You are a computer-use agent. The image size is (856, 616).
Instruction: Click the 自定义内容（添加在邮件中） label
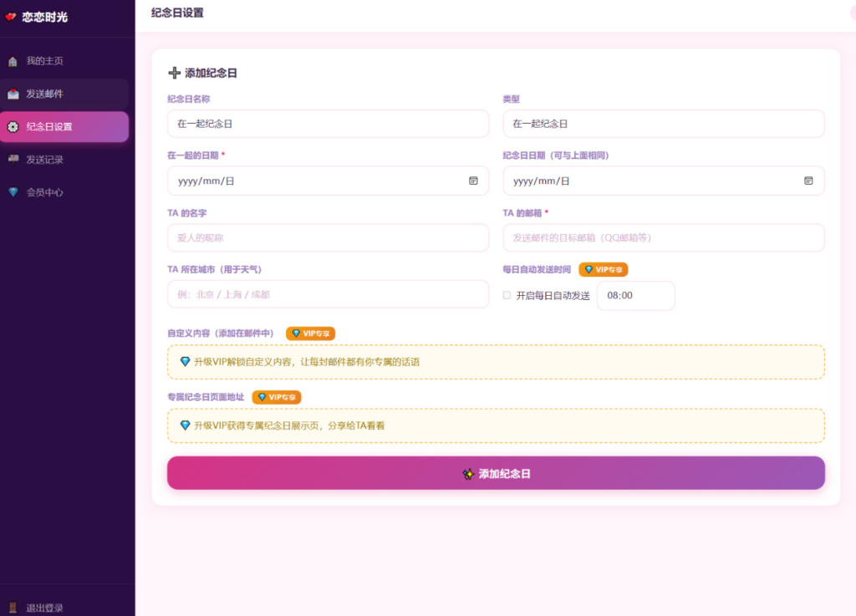[220, 333]
